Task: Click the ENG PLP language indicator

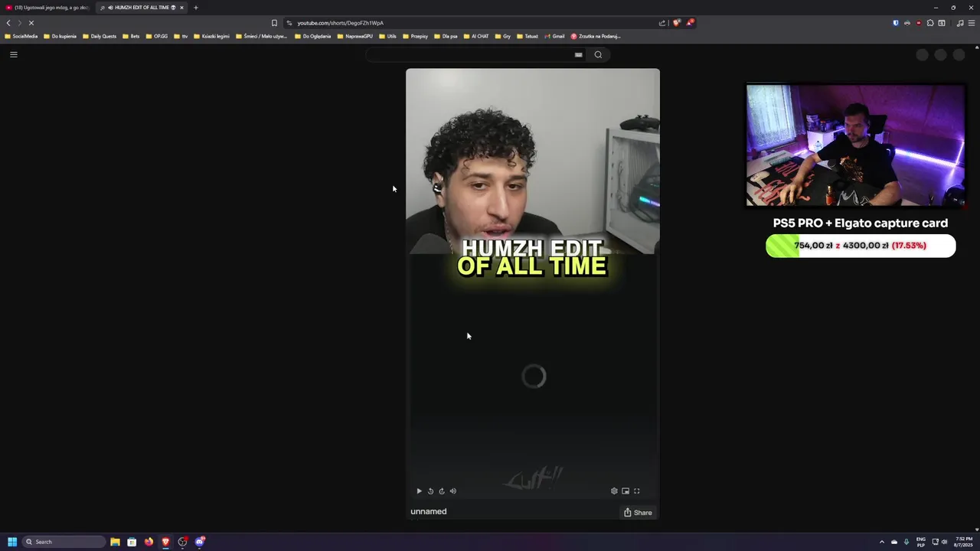Action: tap(921, 542)
